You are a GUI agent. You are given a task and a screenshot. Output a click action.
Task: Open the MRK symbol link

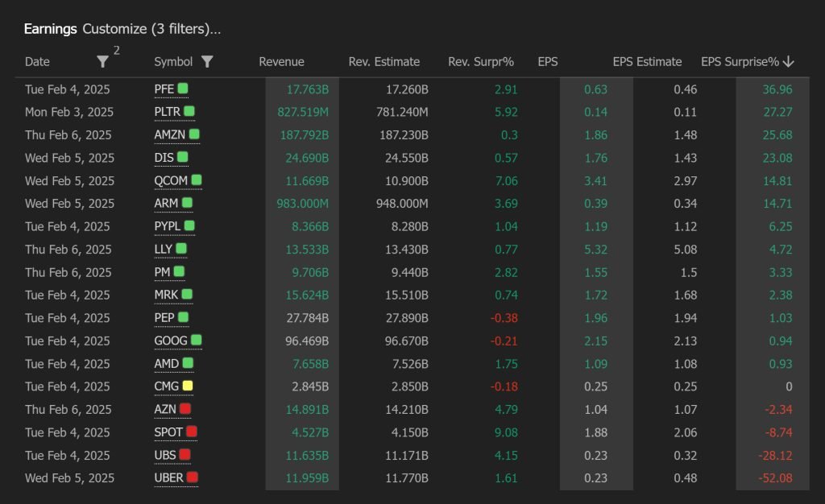coord(166,295)
